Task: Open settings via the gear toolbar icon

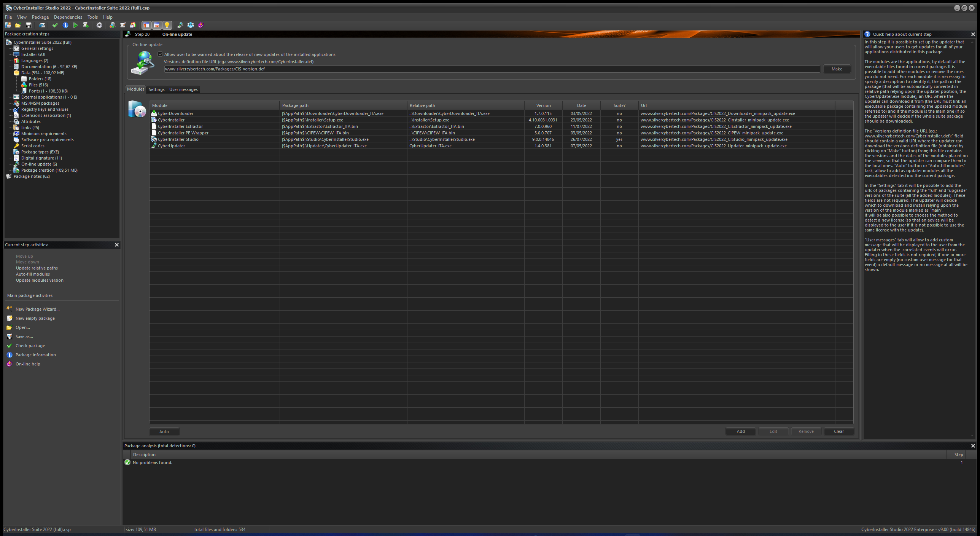Action: point(99,25)
